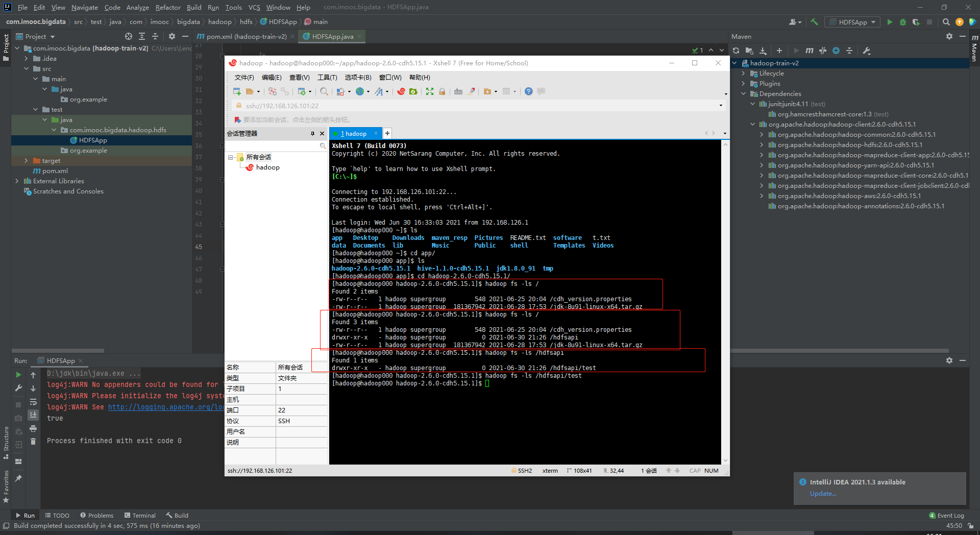Launch Xftp green icon in Xshell toolbar

[x=413, y=91]
